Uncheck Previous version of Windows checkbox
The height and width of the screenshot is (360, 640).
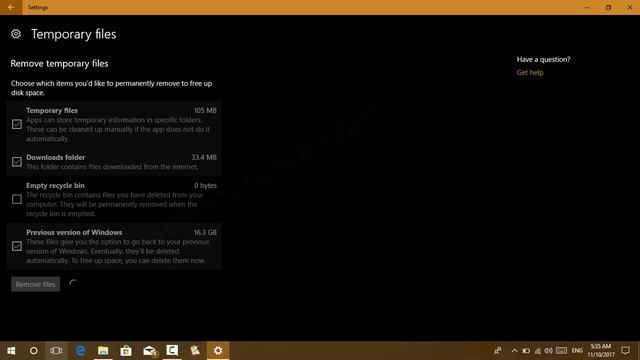coord(17,246)
